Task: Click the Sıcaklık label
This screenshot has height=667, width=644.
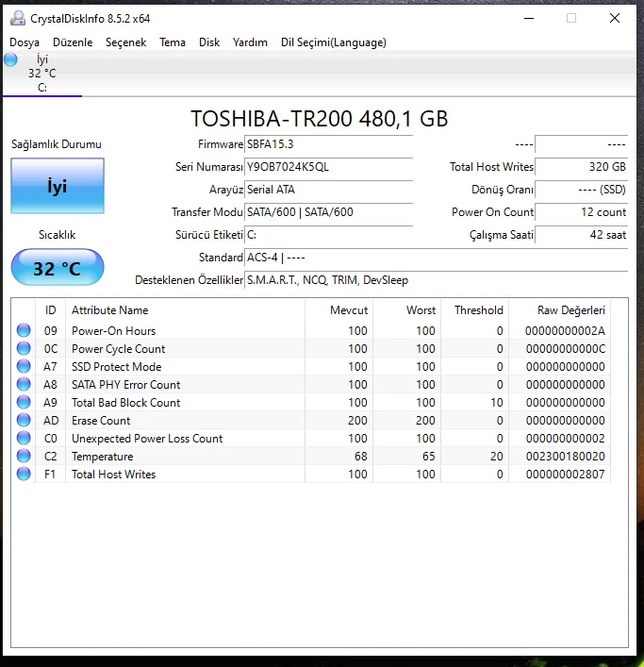Action: [57, 235]
